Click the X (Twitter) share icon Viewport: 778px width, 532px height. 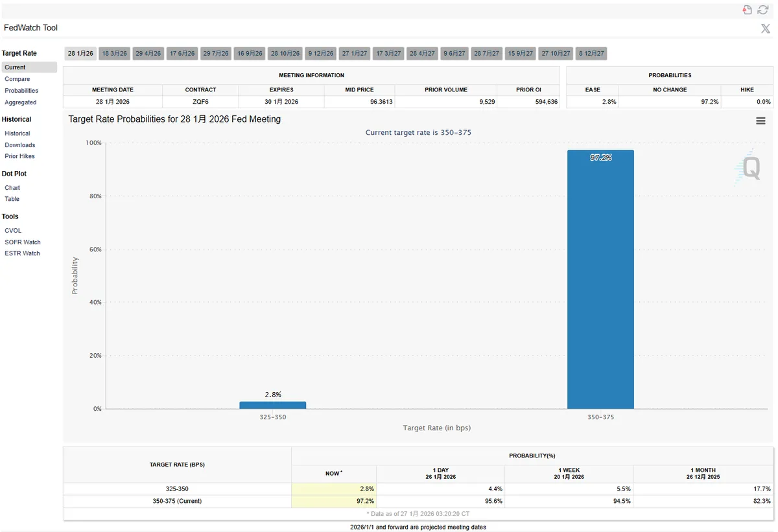(x=765, y=29)
